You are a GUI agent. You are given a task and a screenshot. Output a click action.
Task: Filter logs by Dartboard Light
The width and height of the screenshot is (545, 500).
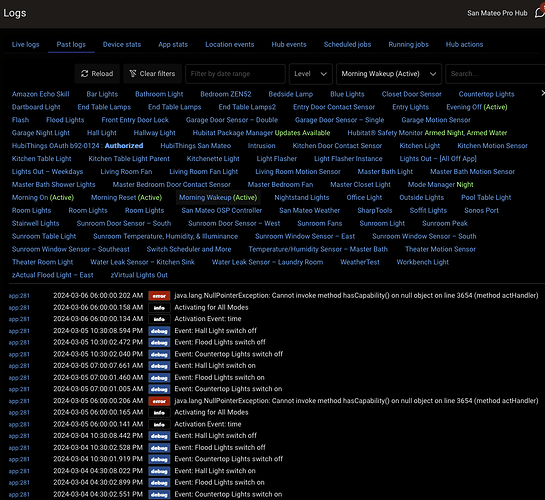36,107
